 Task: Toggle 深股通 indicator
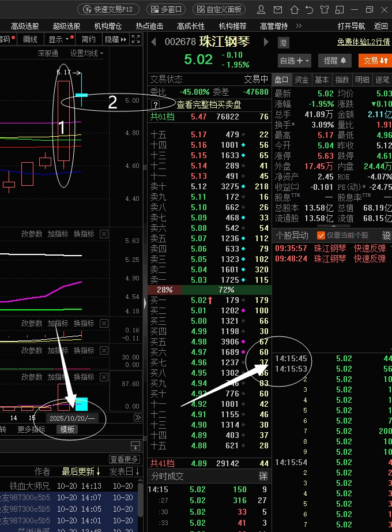pos(48,53)
